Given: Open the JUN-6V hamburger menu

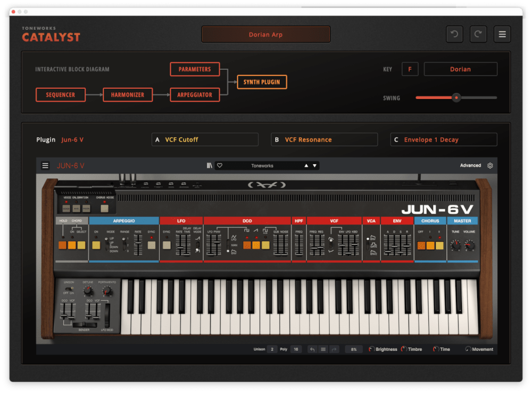Looking at the screenshot, I should pyautogui.click(x=46, y=165).
